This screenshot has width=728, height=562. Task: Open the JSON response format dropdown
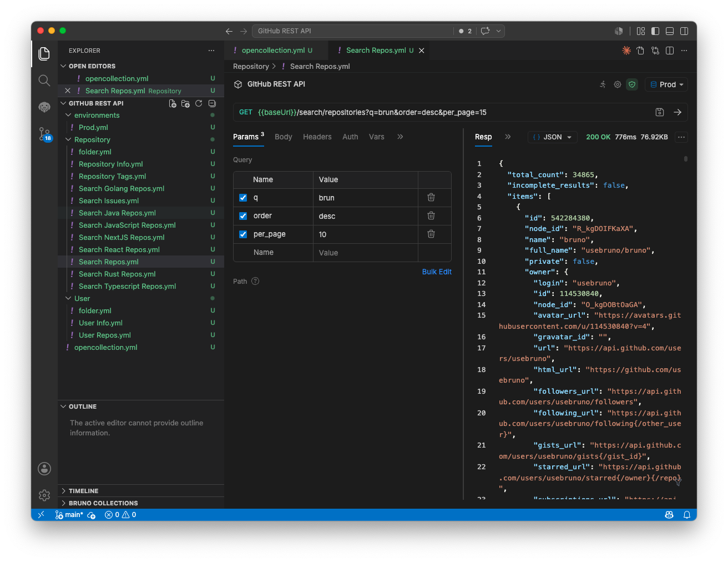pyautogui.click(x=553, y=137)
